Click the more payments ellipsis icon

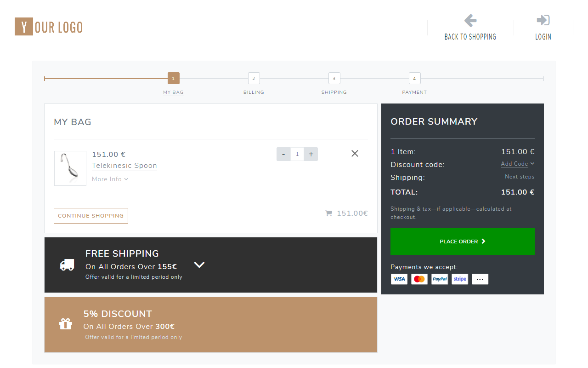tap(480, 279)
